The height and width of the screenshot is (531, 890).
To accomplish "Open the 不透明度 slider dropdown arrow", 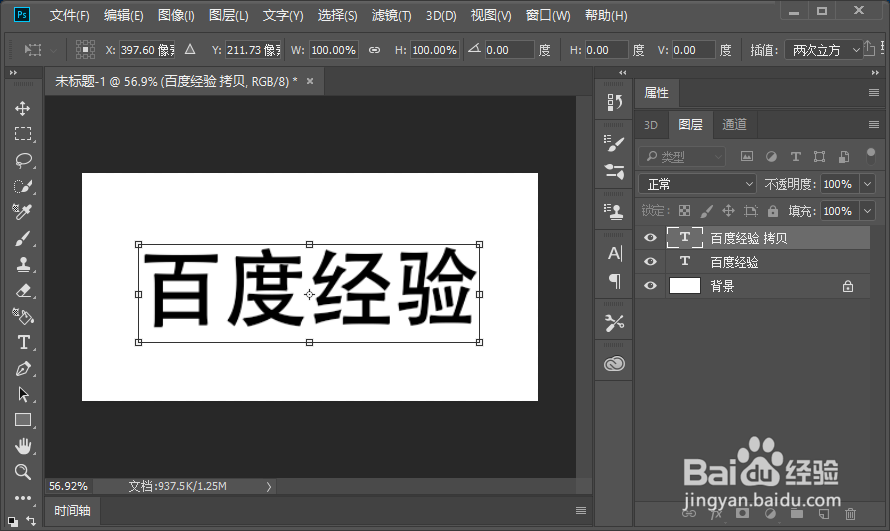I will (867, 184).
